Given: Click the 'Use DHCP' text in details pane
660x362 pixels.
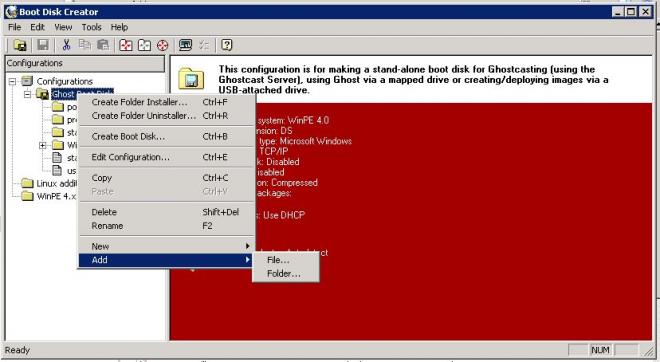Looking at the screenshot, I should [284, 215].
